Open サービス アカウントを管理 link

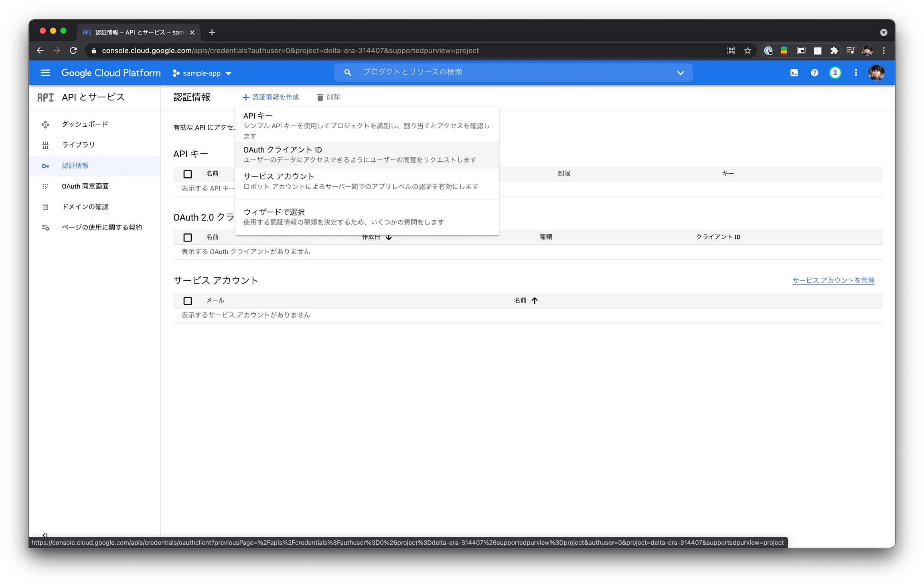(833, 280)
